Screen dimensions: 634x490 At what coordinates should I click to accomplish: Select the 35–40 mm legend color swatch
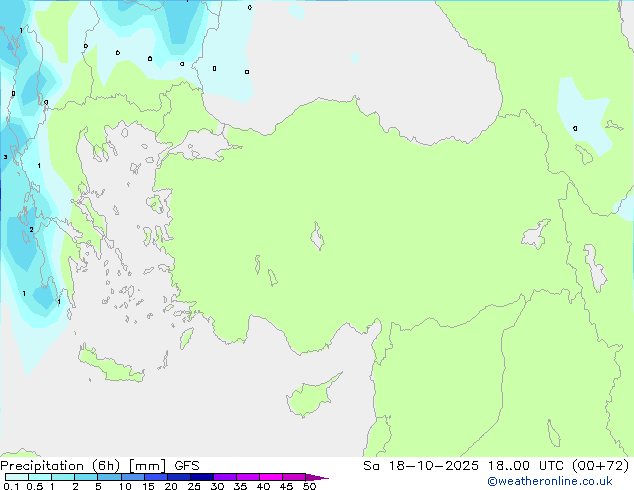pyautogui.click(x=248, y=477)
